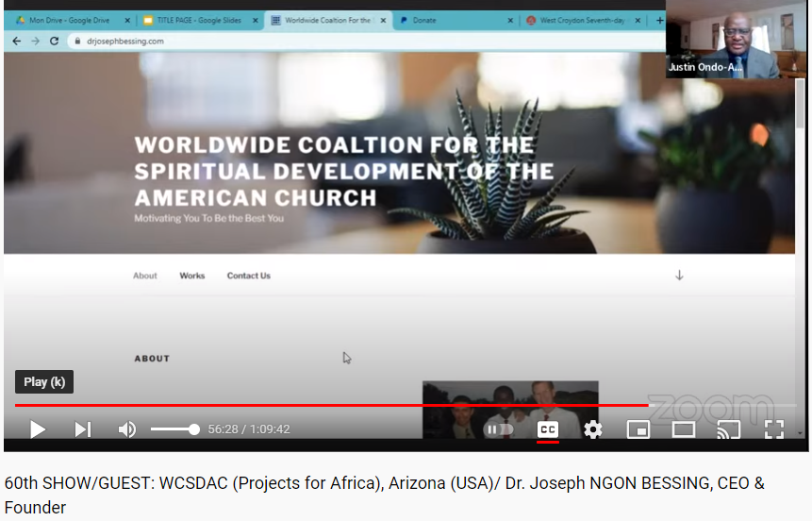This screenshot has height=521, width=812.
Task: Open video settings gear
Action: [x=593, y=429]
